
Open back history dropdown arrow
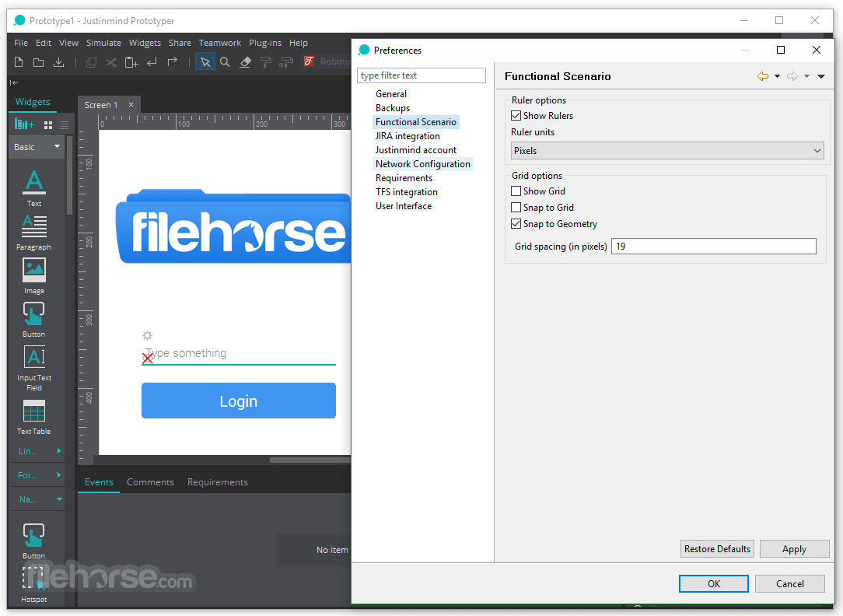click(777, 76)
